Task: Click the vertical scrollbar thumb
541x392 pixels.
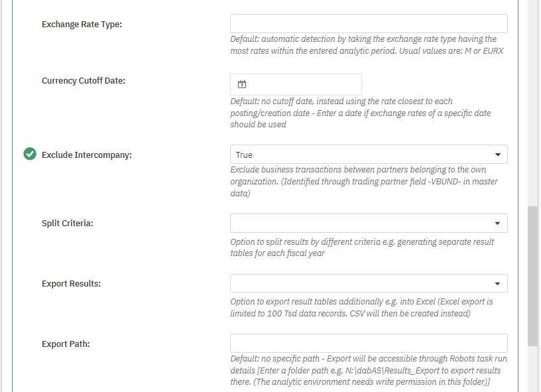Action: point(533,275)
